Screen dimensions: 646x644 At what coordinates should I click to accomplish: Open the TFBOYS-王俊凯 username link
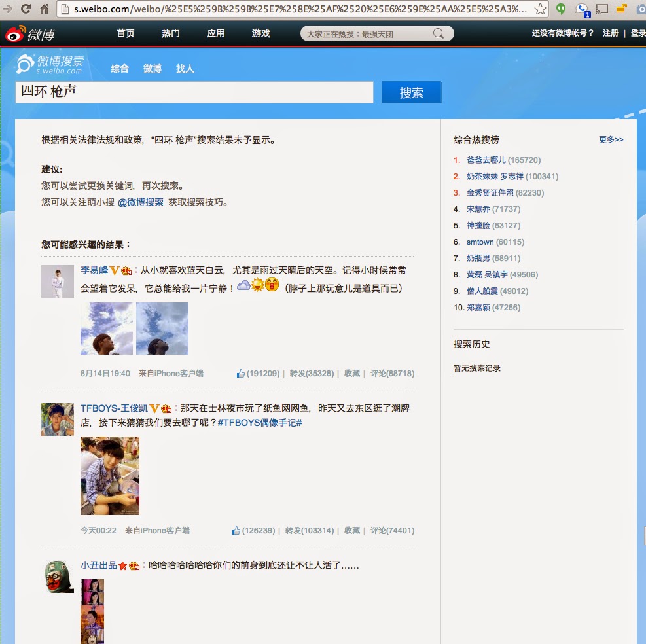click(x=114, y=408)
